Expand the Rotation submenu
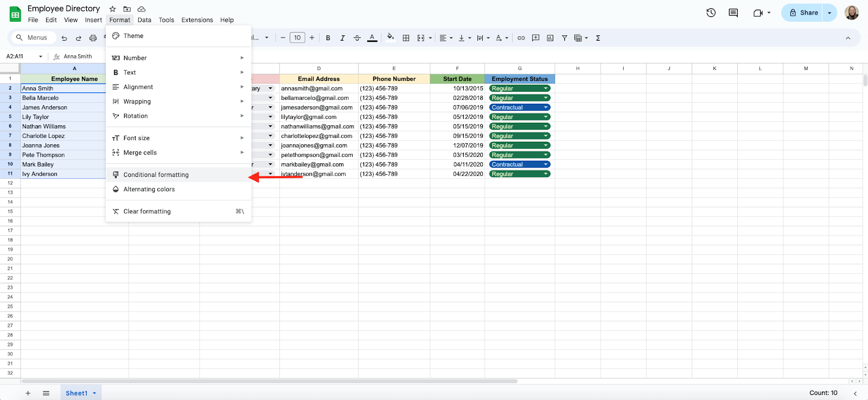 coord(178,116)
